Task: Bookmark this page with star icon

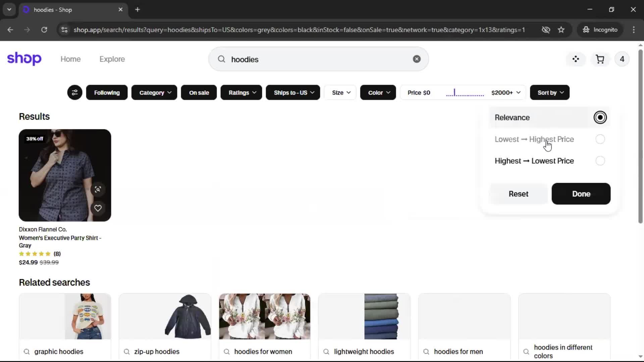Action: click(x=561, y=30)
